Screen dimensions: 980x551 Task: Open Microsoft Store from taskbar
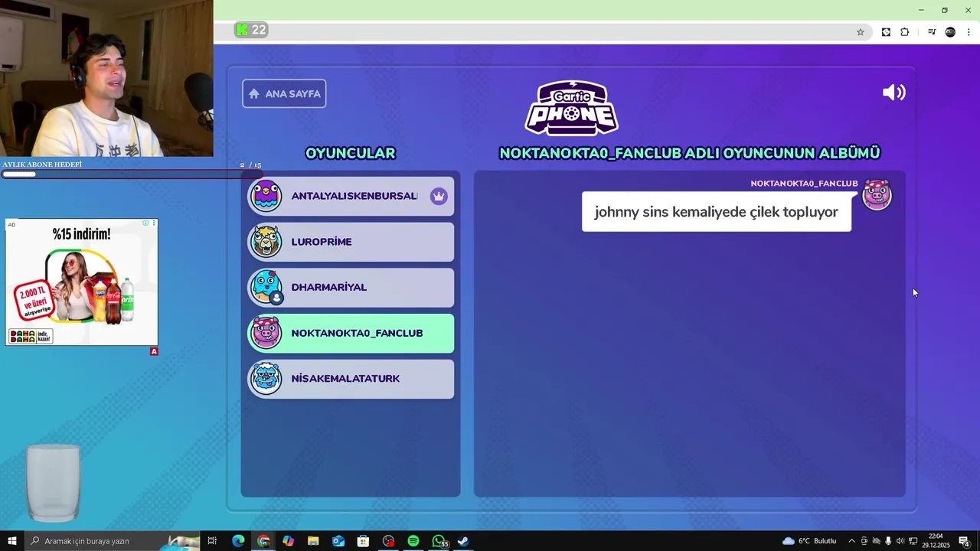(363, 541)
